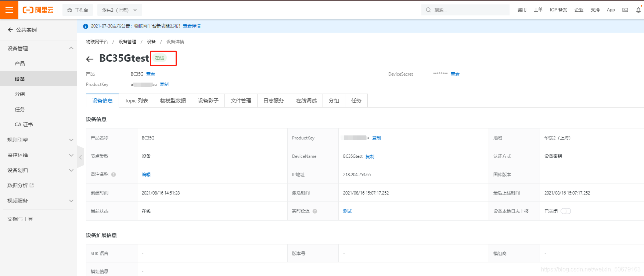
Task: Switch to the 分组 tab
Action: point(334,101)
